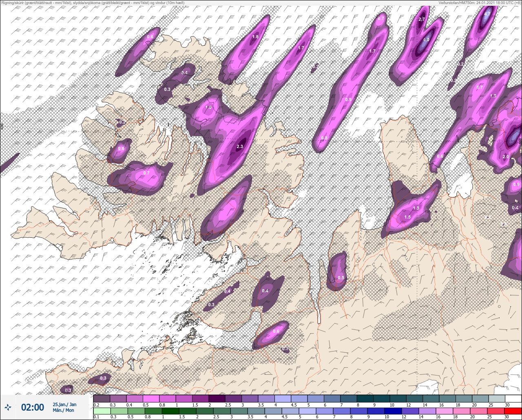The height and width of the screenshot is (420, 522).
Task: Click the 1.8 precipitation value on map
Action: click(x=256, y=37)
